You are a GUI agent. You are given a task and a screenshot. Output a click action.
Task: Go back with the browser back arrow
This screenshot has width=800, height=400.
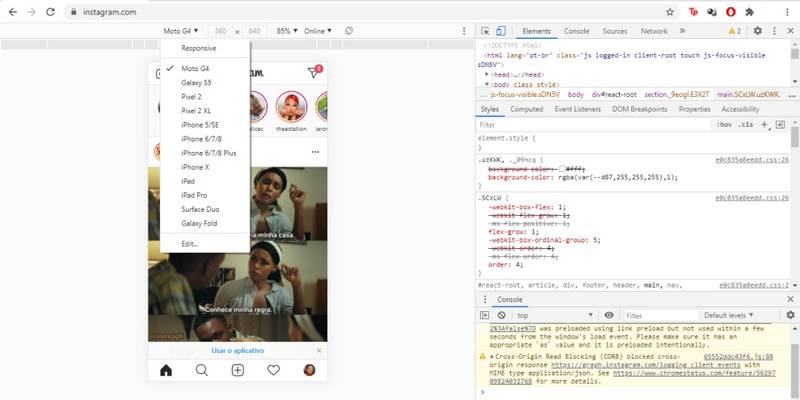[13, 12]
